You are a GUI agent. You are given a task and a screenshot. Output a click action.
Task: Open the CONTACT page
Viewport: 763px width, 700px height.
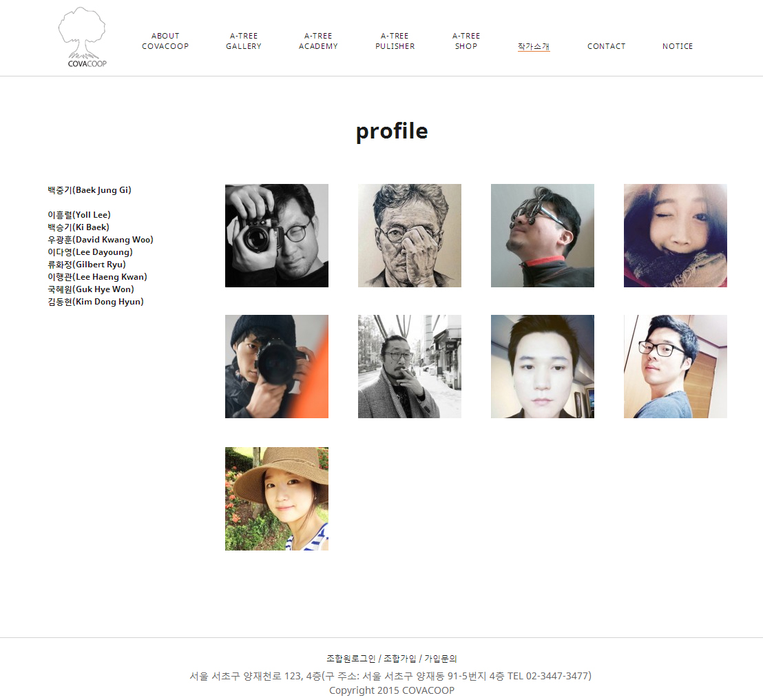(x=606, y=46)
